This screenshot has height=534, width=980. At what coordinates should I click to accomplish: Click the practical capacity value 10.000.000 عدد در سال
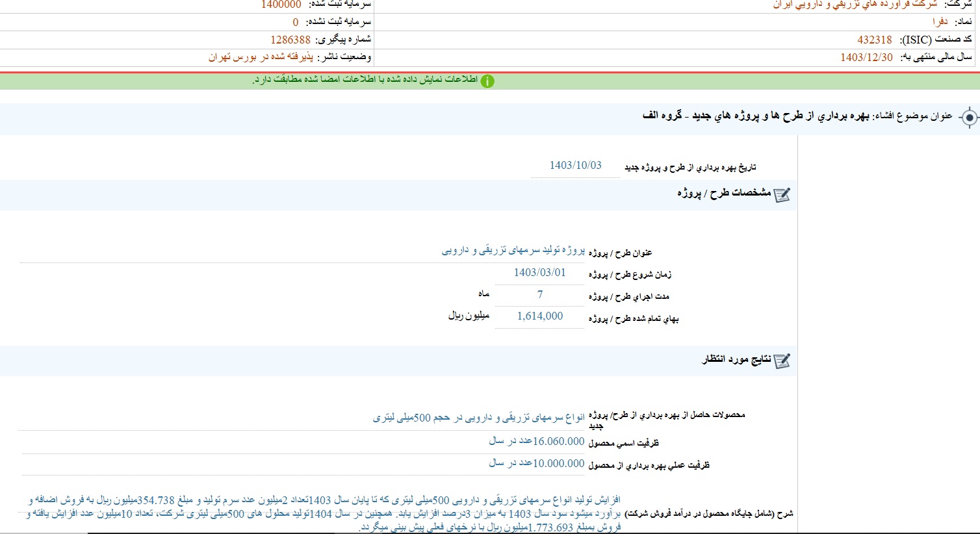coord(537,463)
